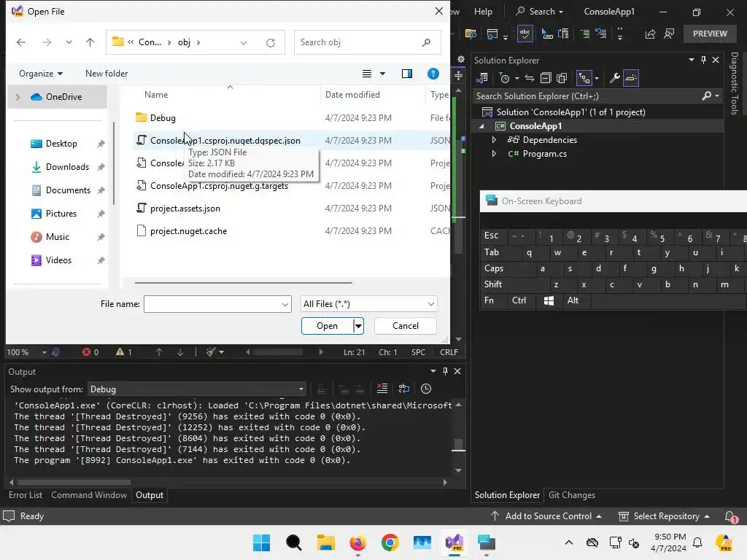This screenshot has height=560, width=747.
Task: Collapse All in Solution Explorer
Action: click(x=546, y=78)
